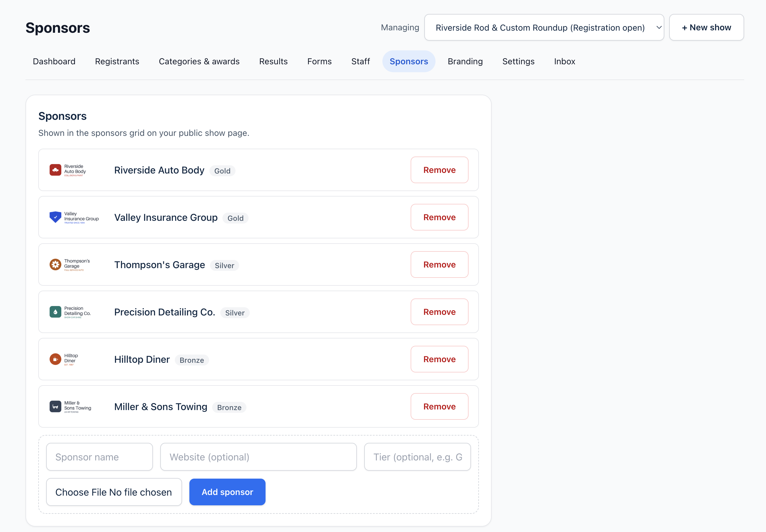Click the Bronze badge next to Miller & Sons Towing
This screenshot has height=532, width=766.
pyautogui.click(x=229, y=407)
